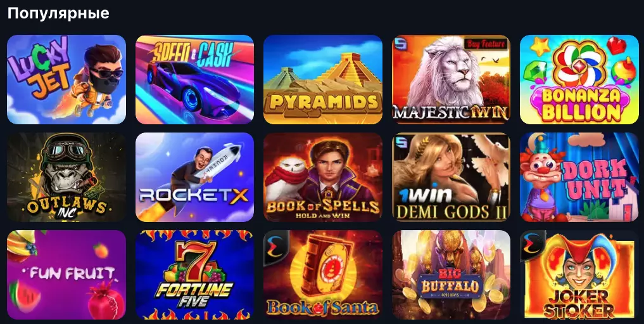644x324 pixels.
Task: Click the provider logo on Book of Santa
Action: pyautogui.click(x=274, y=246)
